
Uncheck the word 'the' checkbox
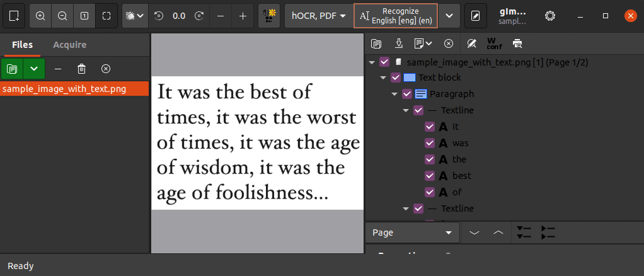tap(430, 159)
